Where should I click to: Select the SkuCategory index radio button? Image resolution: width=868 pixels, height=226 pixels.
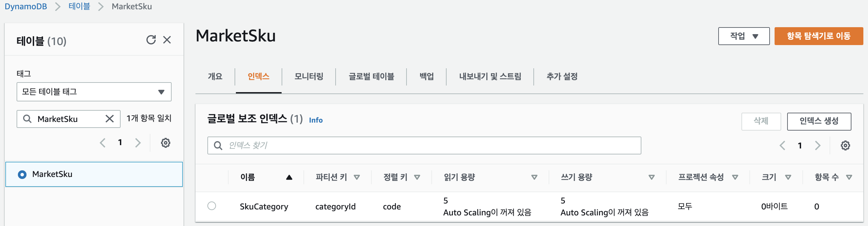212,206
